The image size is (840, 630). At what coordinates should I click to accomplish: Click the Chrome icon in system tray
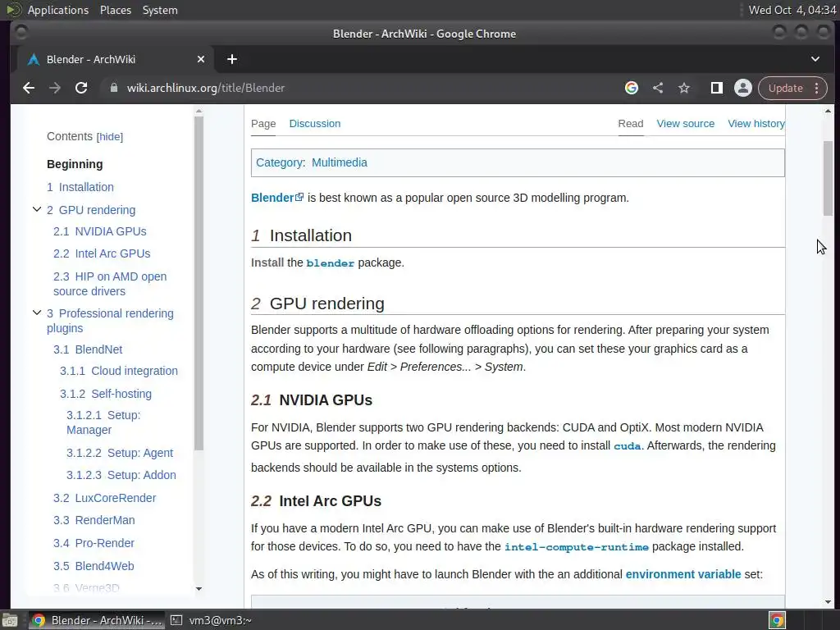pyautogui.click(x=778, y=620)
